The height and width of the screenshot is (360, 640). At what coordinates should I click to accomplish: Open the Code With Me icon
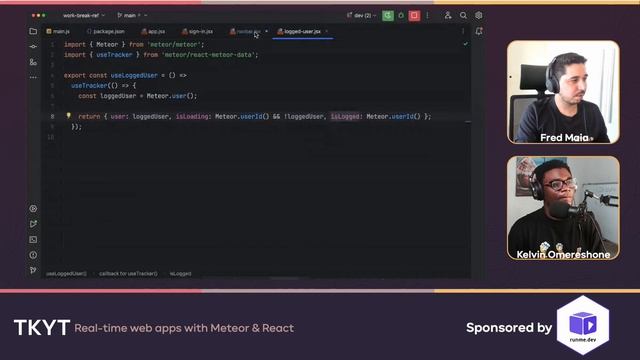pos(448,16)
